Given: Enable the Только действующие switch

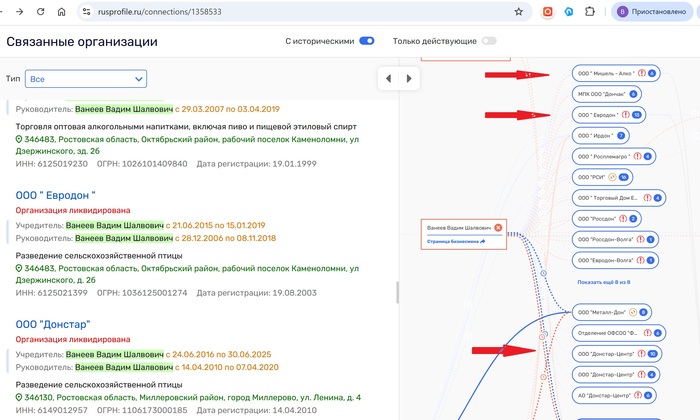Looking at the screenshot, I should (489, 41).
